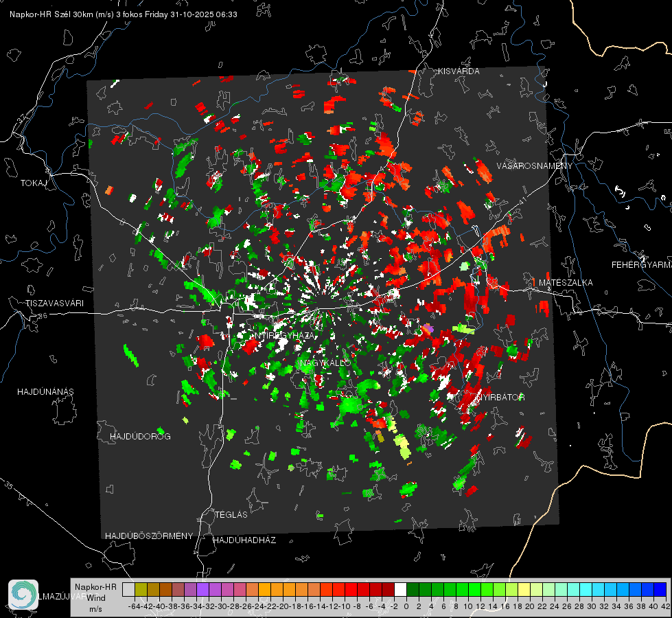672x618 pixels.
Task: Select the KISVÁRDA city label
Action: point(459,71)
